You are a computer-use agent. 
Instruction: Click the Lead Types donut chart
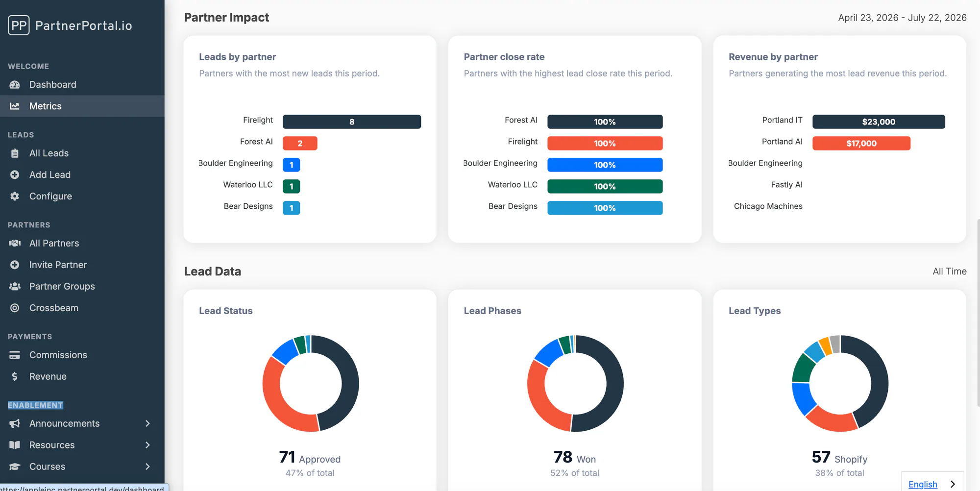pos(840,383)
